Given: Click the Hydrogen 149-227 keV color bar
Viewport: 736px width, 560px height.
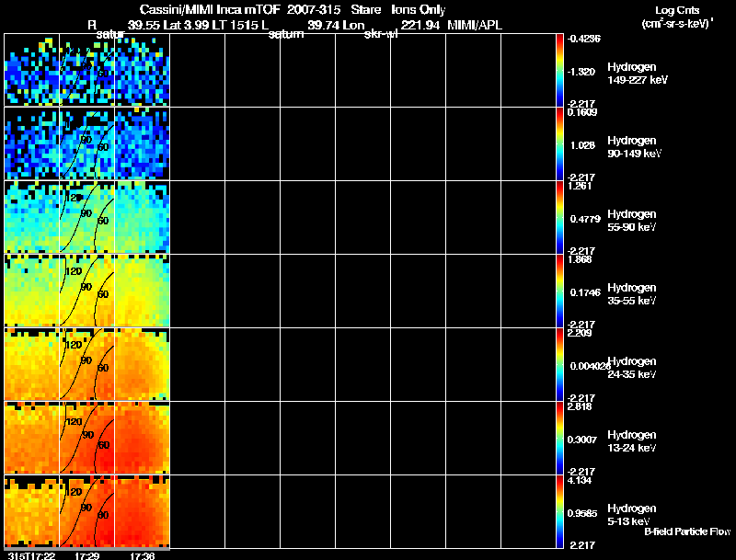Looking at the screenshot, I should click(560, 70).
